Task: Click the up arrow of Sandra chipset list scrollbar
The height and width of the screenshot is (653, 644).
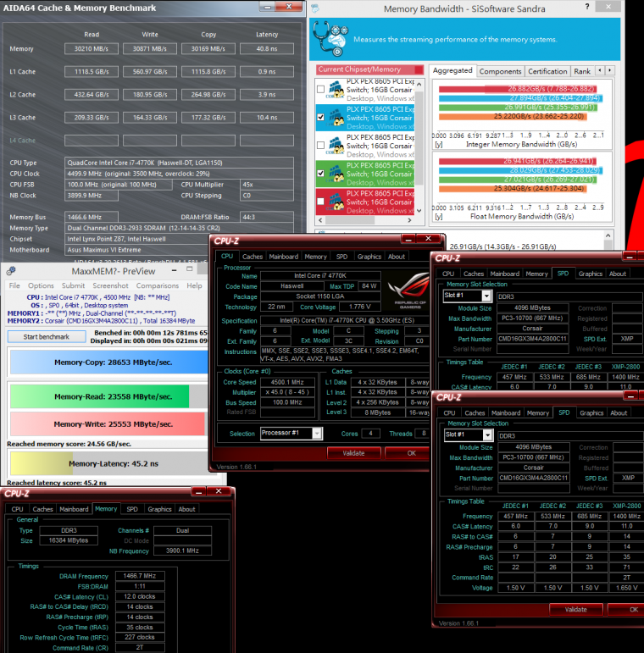Action: pyautogui.click(x=419, y=84)
